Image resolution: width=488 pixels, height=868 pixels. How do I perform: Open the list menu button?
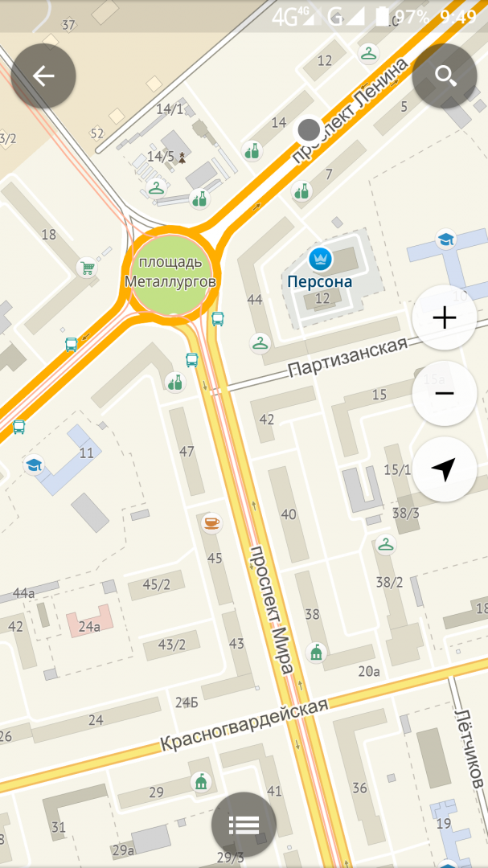(244, 825)
